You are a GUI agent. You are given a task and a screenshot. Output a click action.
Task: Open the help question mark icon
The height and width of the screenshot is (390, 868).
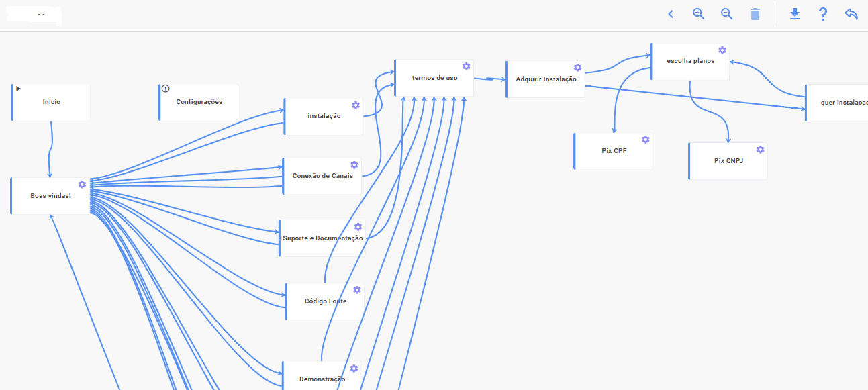pos(823,14)
